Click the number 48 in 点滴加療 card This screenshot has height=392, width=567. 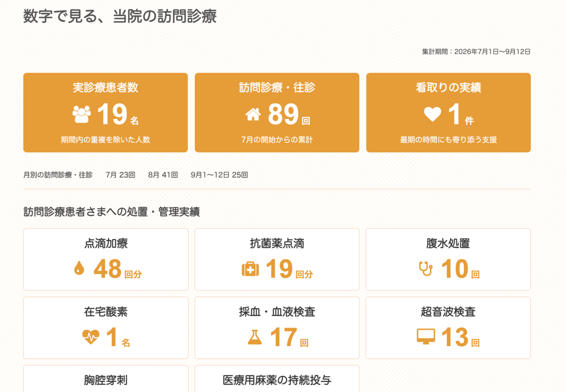(107, 269)
